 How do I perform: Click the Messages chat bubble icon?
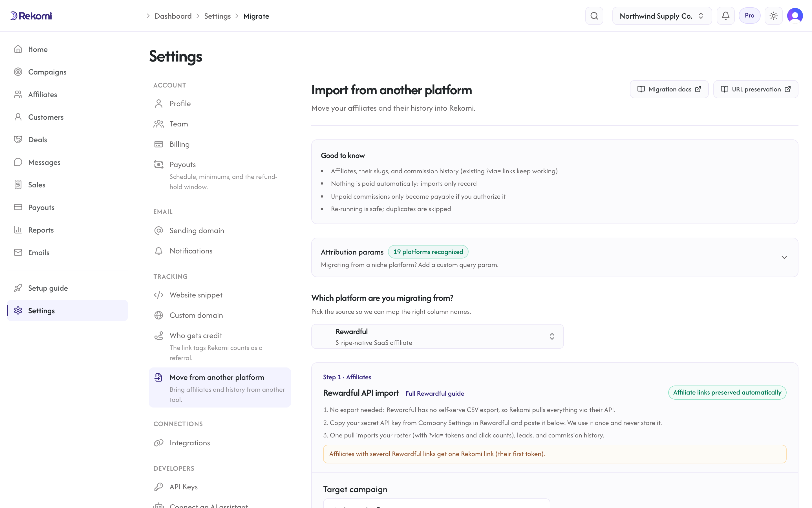coord(18,162)
